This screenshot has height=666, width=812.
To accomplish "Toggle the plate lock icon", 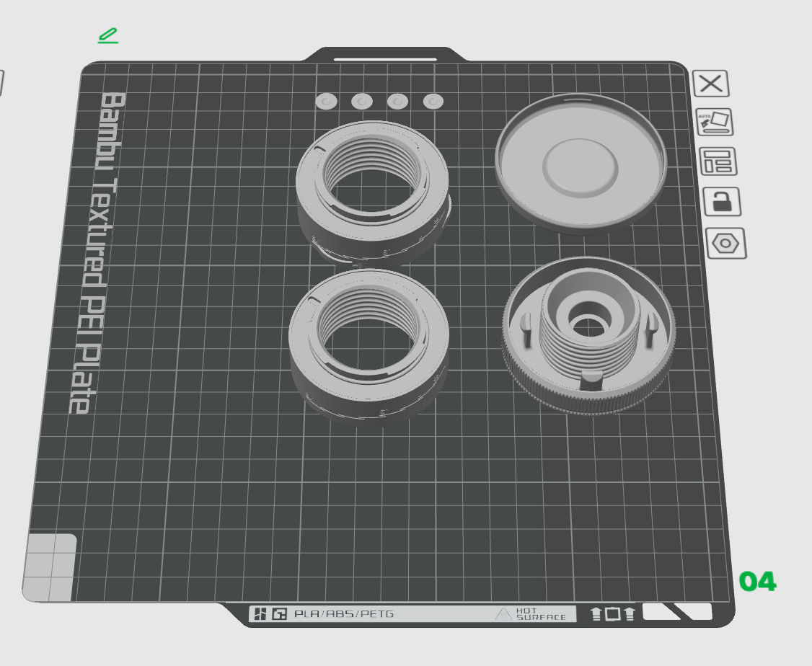I will tap(722, 203).
